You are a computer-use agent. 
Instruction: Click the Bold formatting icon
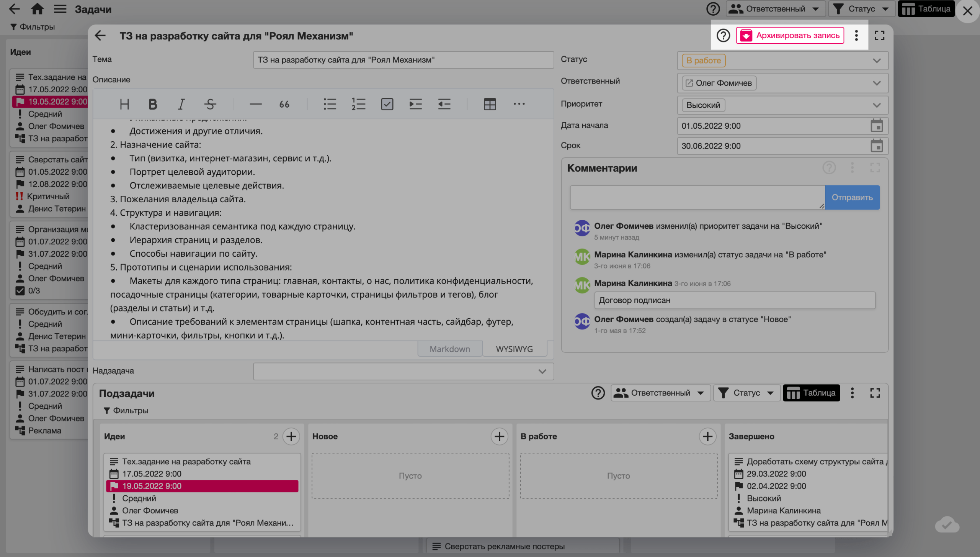tap(153, 104)
